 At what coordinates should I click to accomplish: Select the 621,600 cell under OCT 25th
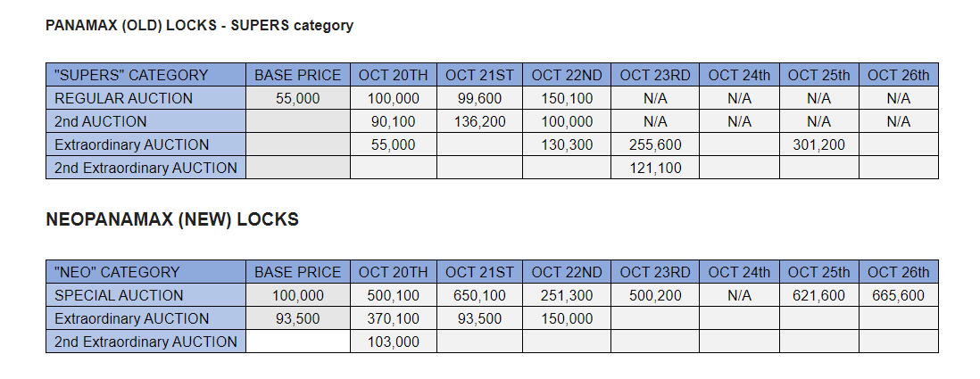click(818, 295)
